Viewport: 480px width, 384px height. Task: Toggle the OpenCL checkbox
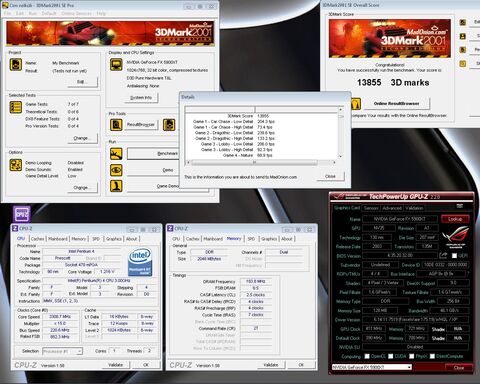367,356
